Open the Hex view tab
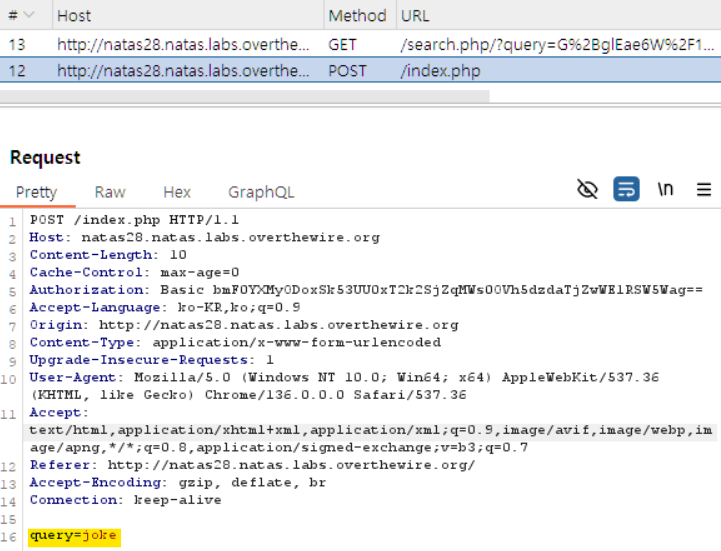This screenshot has width=721, height=551. click(x=177, y=192)
